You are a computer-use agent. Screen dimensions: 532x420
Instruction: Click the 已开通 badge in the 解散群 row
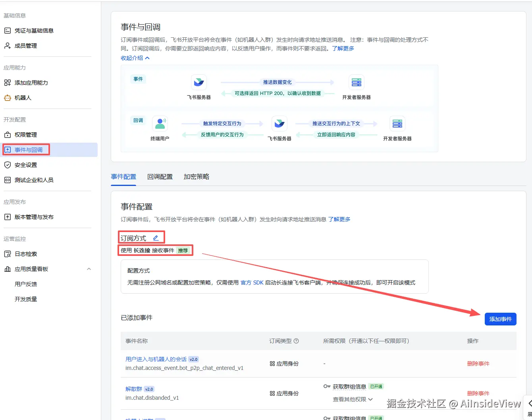coord(376,386)
